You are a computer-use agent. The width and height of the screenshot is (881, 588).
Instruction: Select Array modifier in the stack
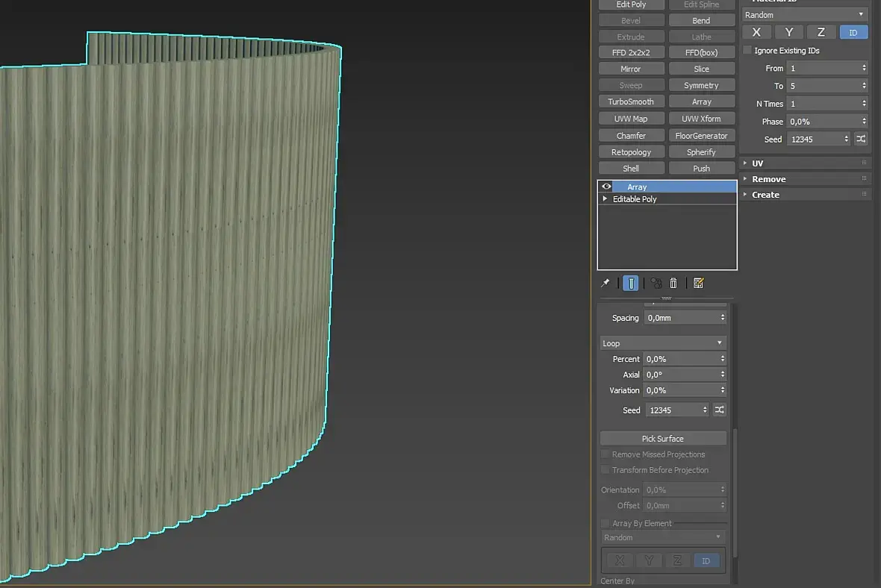tap(672, 187)
